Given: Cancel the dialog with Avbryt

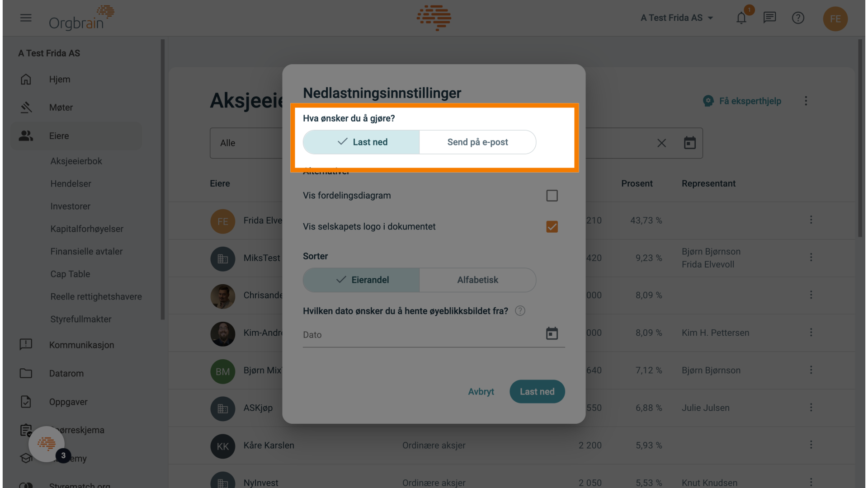Looking at the screenshot, I should (x=481, y=391).
